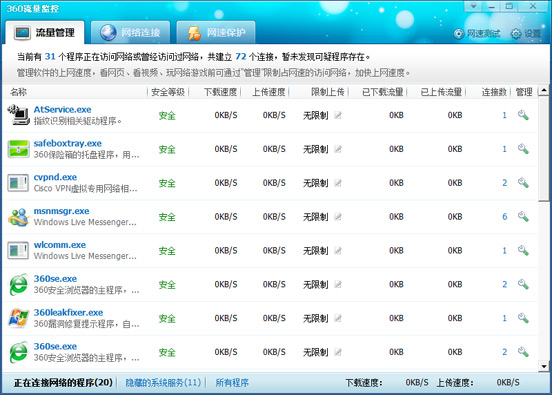
Task: Open the 网速测试 speed test icon
Action: pos(459,33)
